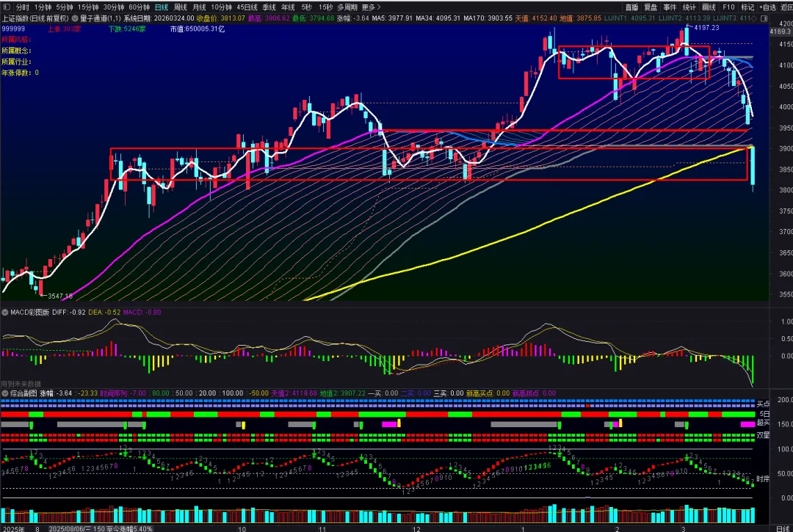Screen dimensions: 793x532
Task: Switch to 月线 monthly chart
Action: click(x=199, y=7)
